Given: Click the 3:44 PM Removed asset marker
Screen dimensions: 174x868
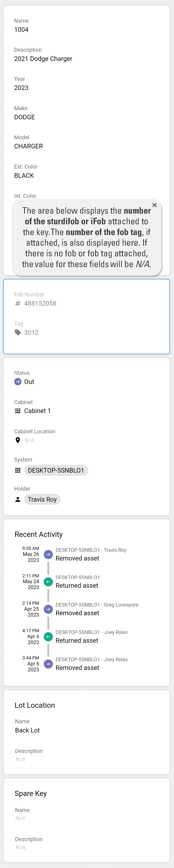Looking at the screenshot, I should pyautogui.click(x=48, y=664).
